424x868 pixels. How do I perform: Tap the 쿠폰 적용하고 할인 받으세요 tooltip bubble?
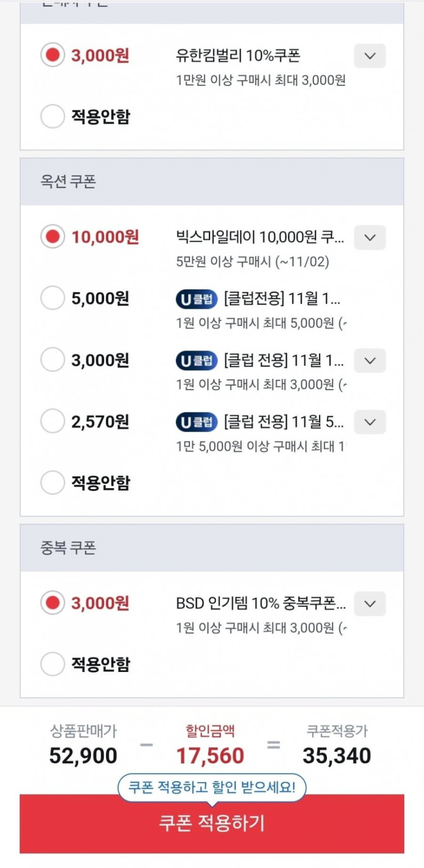[x=212, y=787]
